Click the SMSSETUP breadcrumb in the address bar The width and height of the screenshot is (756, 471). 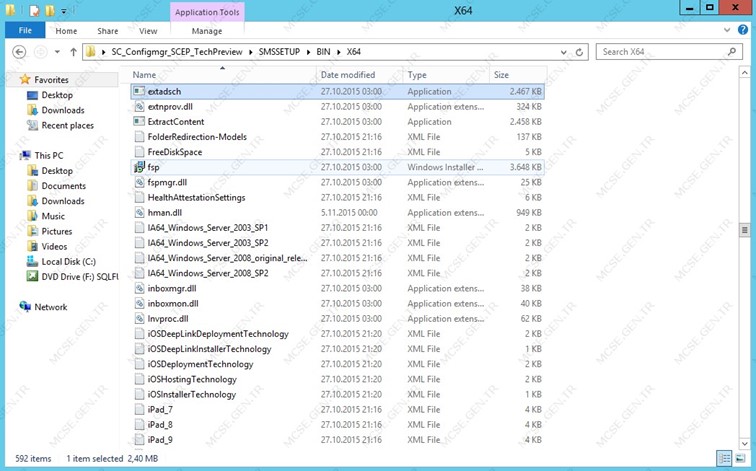(x=279, y=52)
